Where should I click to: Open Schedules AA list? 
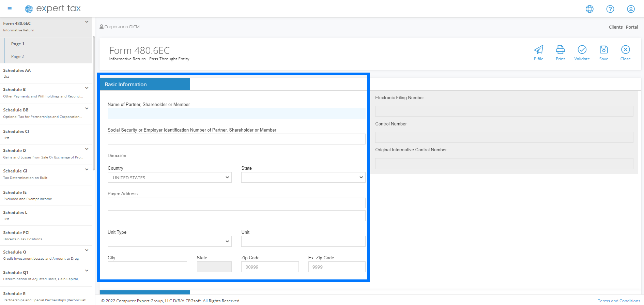tap(46, 73)
